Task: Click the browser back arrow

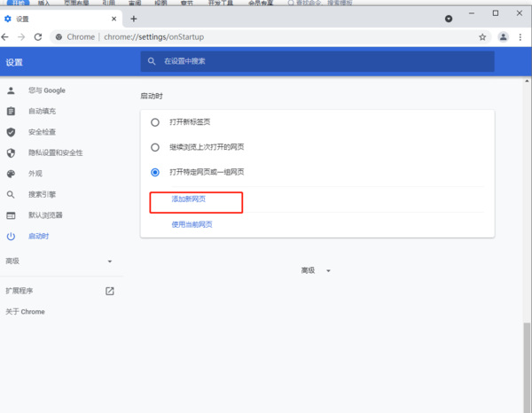Action: pos(7,36)
